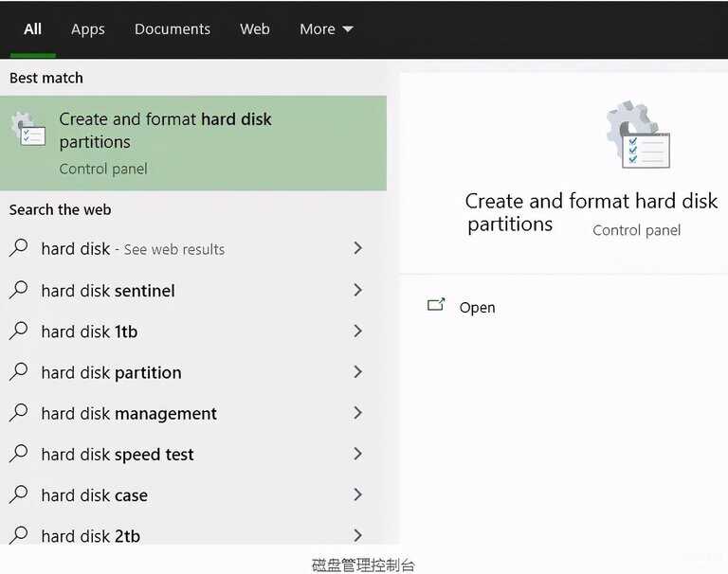The height and width of the screenshot is (574, 728).
Task: Click magnifier icon beside hard disk case
Action: click(x=19, y=494)
